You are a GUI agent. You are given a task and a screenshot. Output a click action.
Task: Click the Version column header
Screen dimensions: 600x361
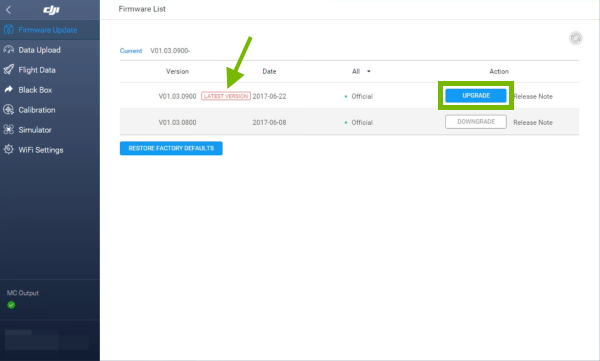(178, 71)
